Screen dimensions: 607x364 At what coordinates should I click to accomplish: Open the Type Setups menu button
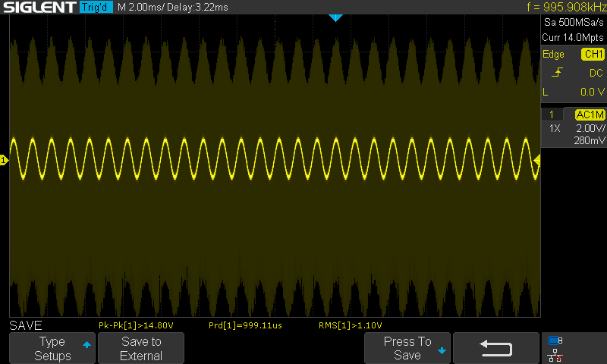(x=52, y=348)
